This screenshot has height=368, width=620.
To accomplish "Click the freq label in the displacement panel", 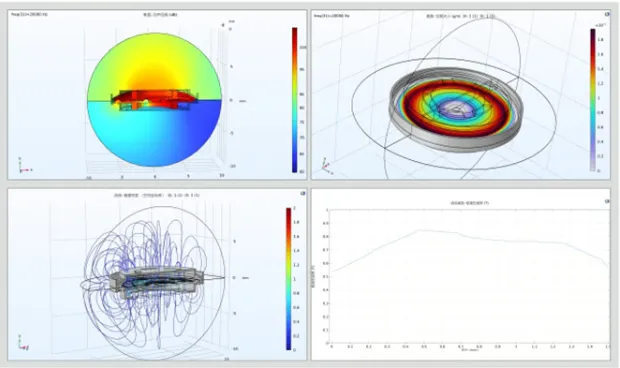I will [331, 16].
